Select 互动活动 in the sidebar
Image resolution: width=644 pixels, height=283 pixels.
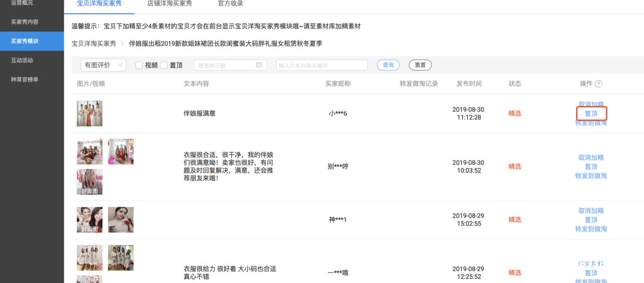22,60
